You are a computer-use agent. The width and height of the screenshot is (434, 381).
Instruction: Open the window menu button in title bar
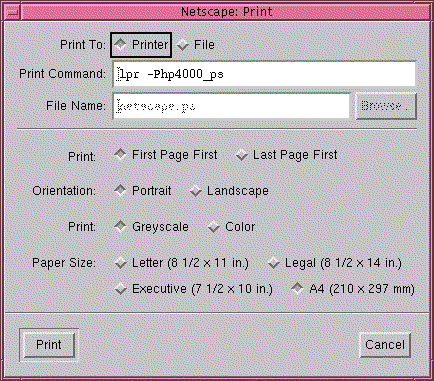tap(13, 12)
